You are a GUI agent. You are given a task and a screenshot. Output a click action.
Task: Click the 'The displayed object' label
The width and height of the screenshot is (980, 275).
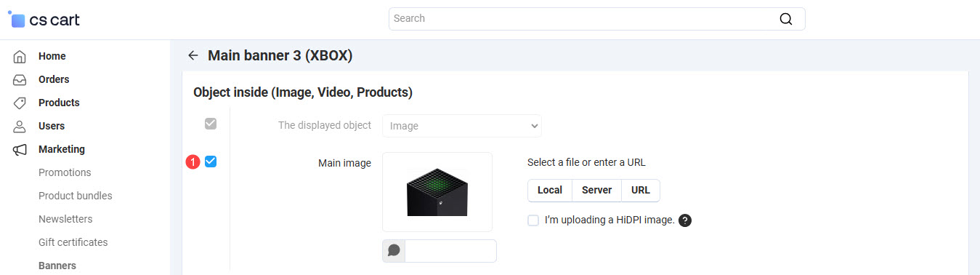click(325, 125)
